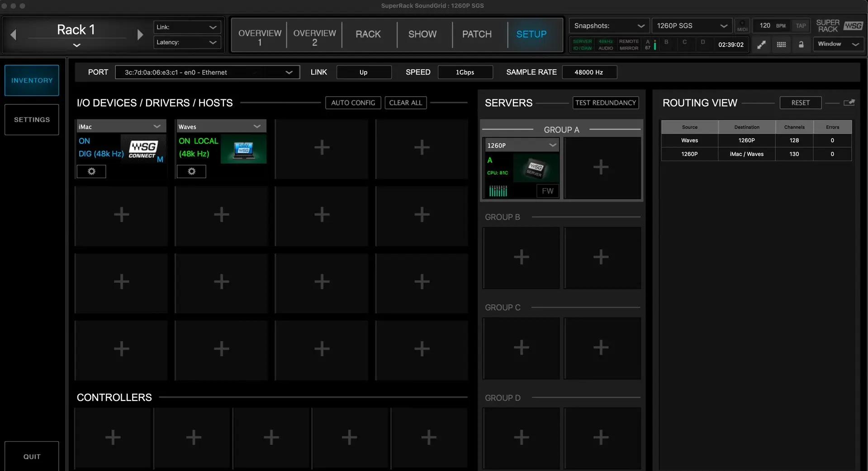Image resolution: width=868 pixels, height=471 pixels.
Task: Click the Test Redundancy button
Action: 606,103
